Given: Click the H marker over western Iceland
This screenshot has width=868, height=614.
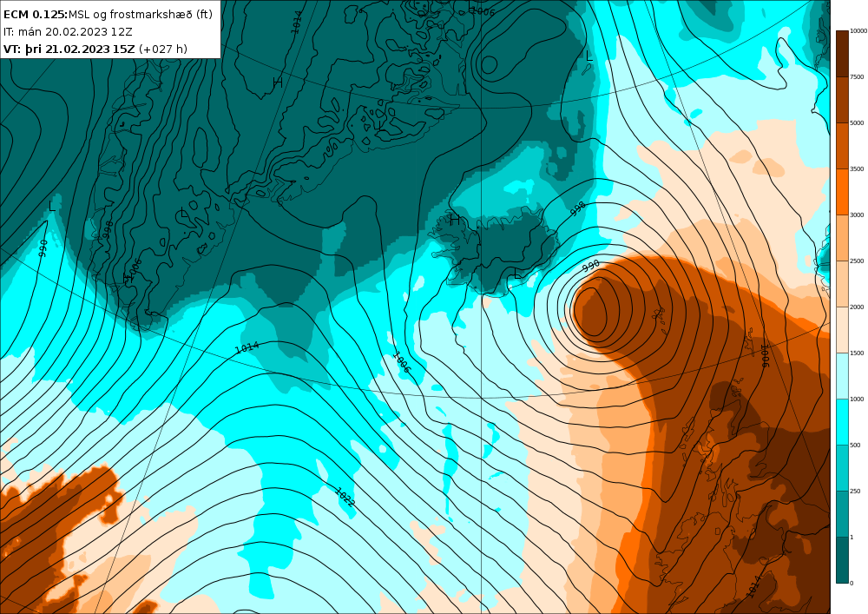Looking at the screenshot, I should [x=455, y=221].
